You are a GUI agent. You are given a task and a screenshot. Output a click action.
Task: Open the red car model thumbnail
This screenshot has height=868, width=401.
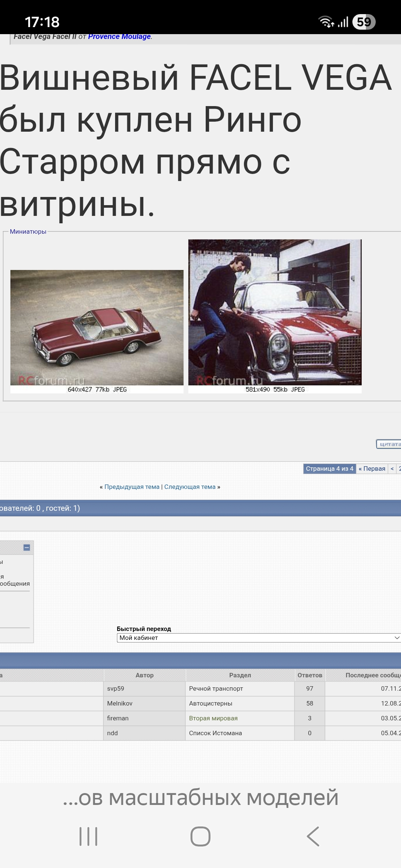click(97, 328)
